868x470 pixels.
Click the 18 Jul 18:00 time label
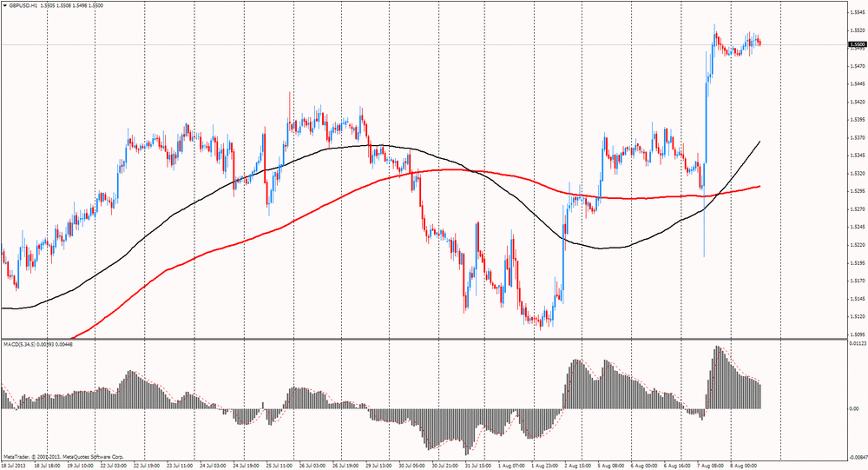point(48,467)
